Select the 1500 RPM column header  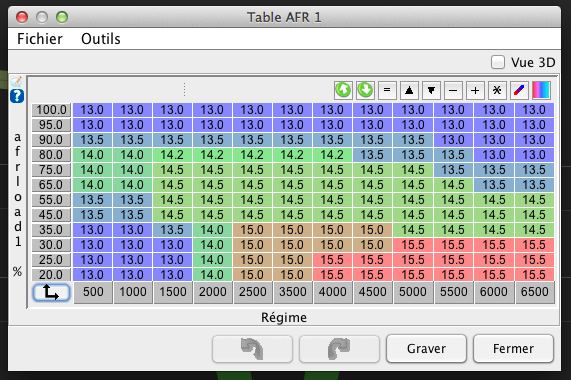point(173,292)
